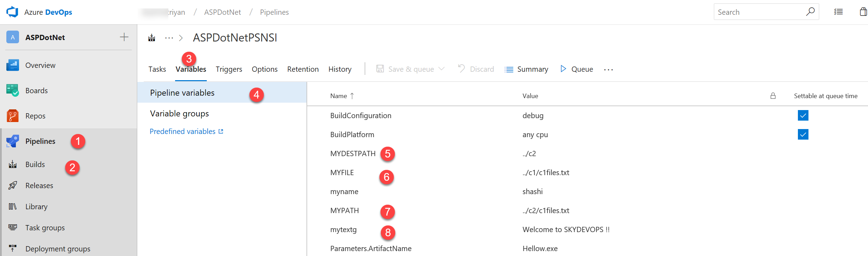Click the Azure DevOps logo

click(12, 12)
